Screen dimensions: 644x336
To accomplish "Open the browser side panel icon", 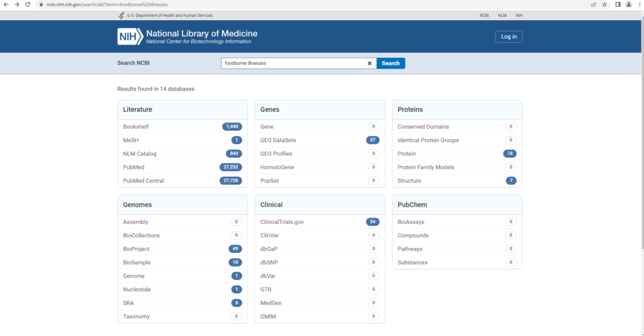I will coord(618,4).
